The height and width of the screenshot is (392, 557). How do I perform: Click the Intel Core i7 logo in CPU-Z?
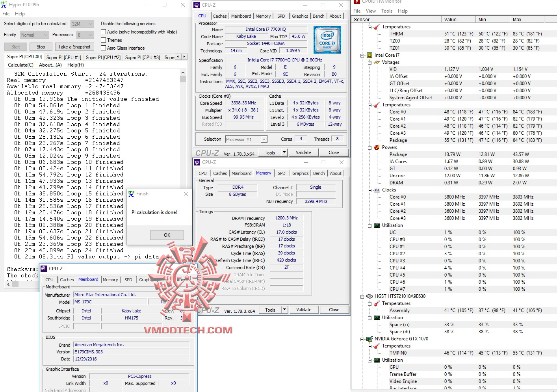(x=327, y=40)
